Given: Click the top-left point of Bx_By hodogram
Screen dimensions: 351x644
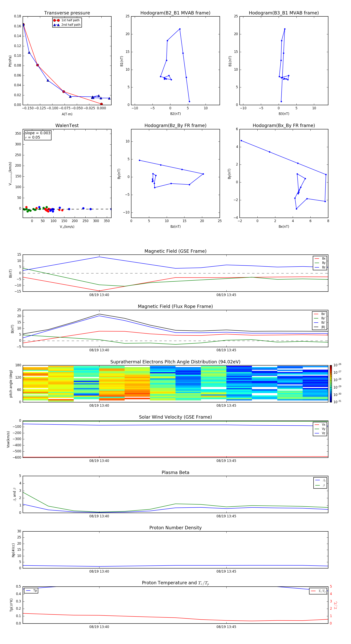Looking at the screenshot, I should [x=241, y=141].
